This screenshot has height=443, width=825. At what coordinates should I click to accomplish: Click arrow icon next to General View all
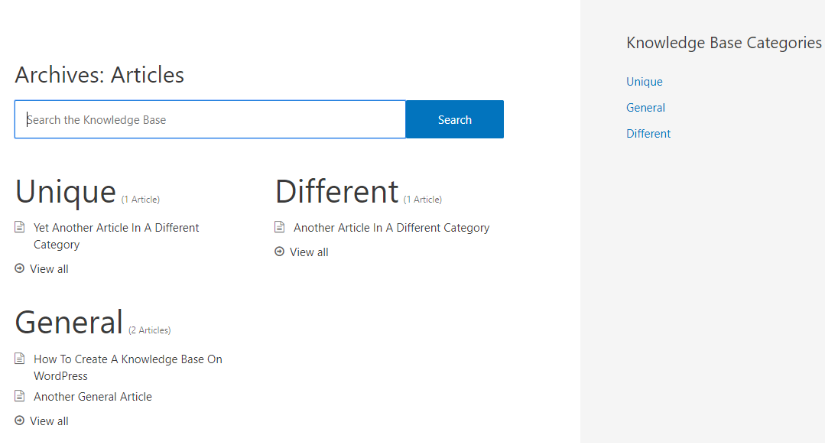(19, 420)
